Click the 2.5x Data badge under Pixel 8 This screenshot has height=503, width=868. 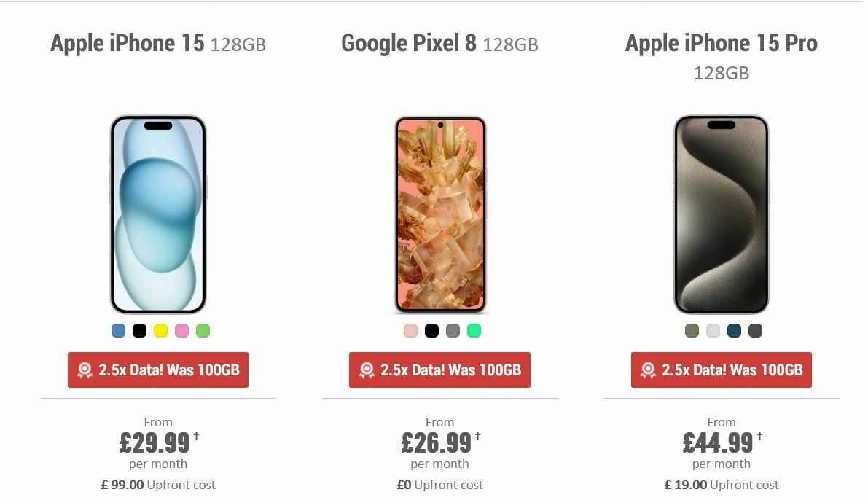point(439,370)
